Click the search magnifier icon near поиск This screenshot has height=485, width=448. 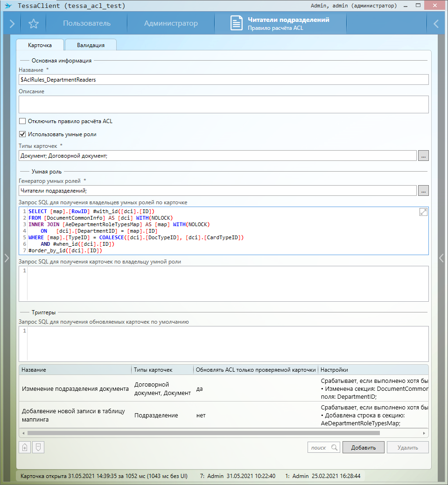coord(334,447)
